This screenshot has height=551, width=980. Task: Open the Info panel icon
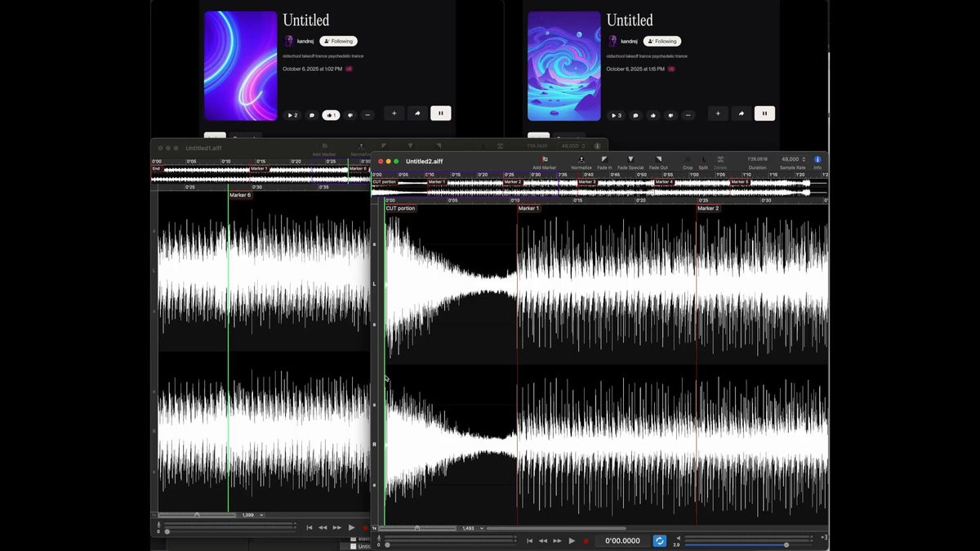pos(817,159)
